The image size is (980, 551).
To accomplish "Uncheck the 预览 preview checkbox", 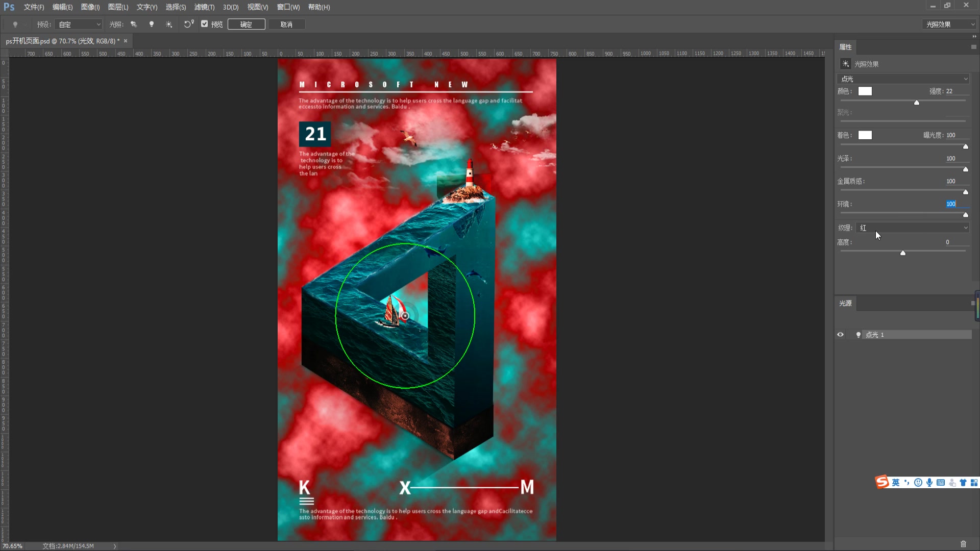I will 205,24.
